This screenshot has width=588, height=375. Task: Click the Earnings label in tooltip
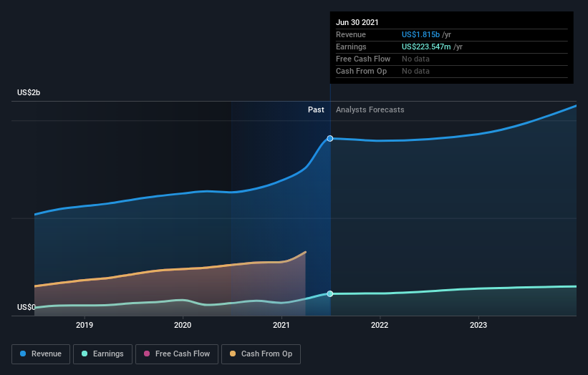351,47
